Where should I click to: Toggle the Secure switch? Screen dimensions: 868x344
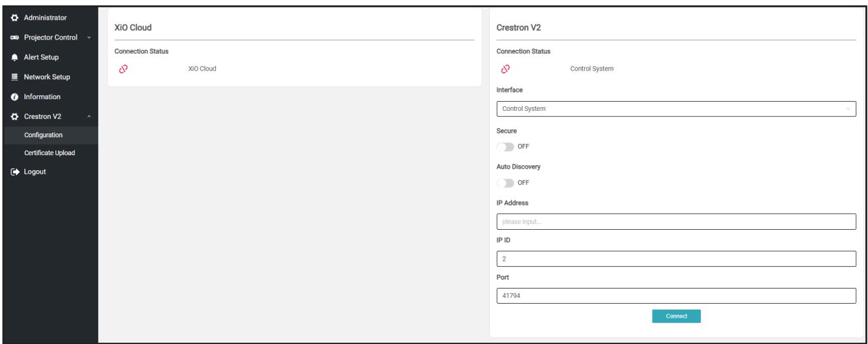pyautogui.click(x=504, y=146)
